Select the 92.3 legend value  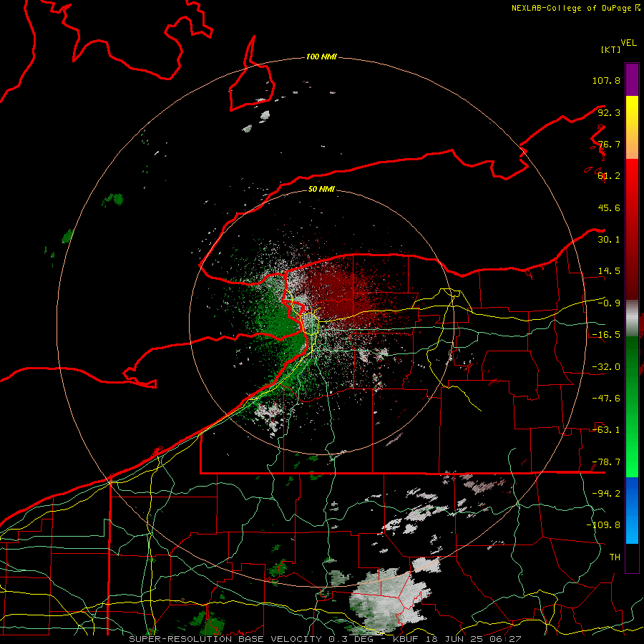coord(609,112)
